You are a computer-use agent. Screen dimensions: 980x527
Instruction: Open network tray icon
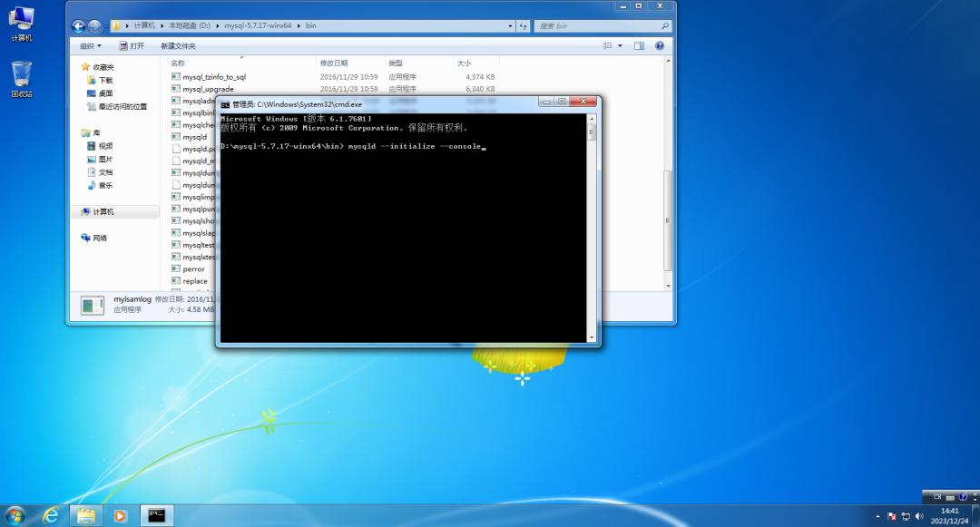(x=906, y=516)
